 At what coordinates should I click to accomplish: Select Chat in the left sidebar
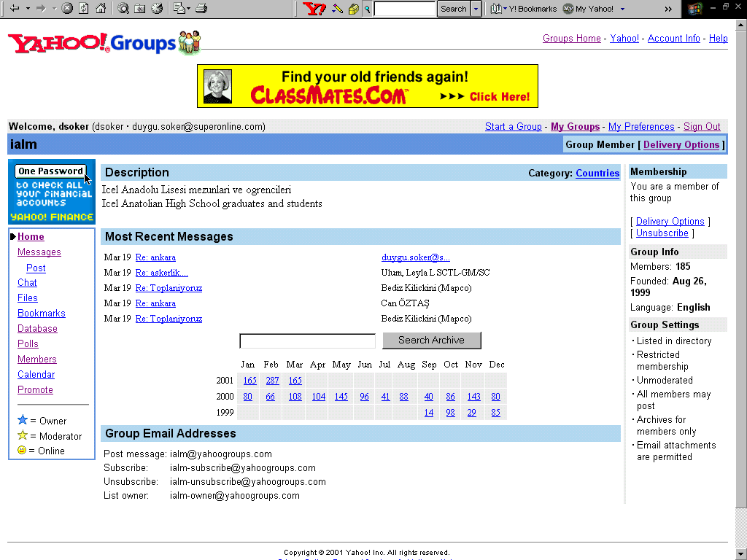pos(27,282)
